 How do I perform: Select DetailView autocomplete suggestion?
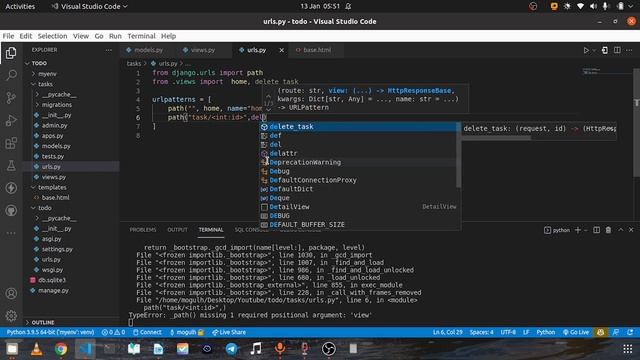tap(358, 207)
